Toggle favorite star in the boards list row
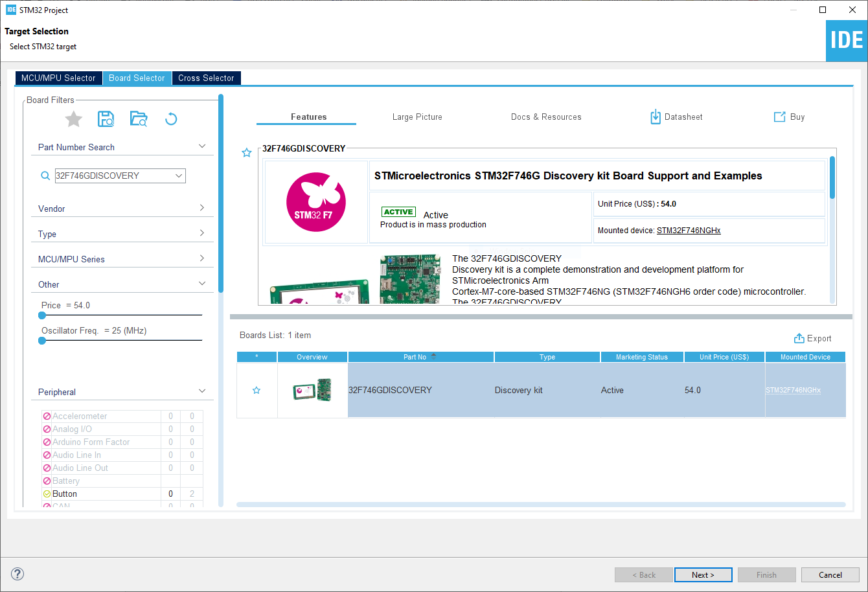 pos(257,391)
